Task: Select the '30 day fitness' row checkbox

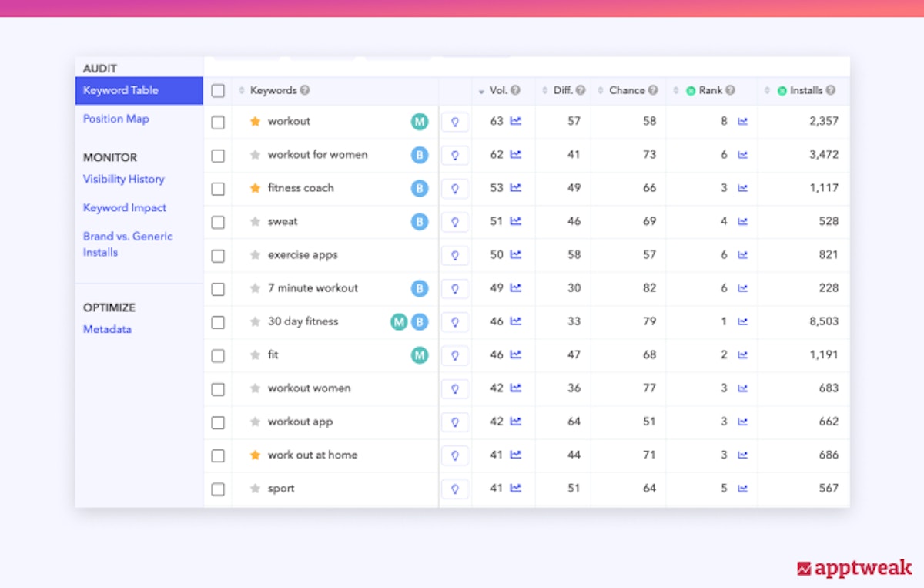Action: click(218, 322)
